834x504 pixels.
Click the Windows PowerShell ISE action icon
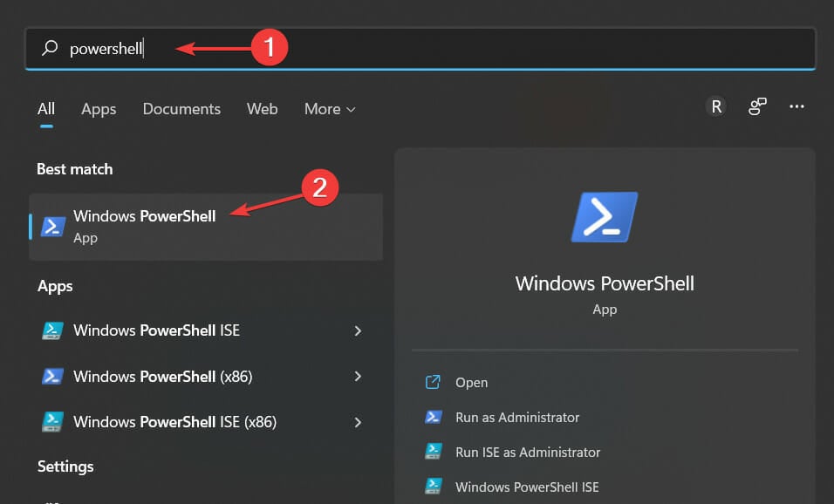433,486
